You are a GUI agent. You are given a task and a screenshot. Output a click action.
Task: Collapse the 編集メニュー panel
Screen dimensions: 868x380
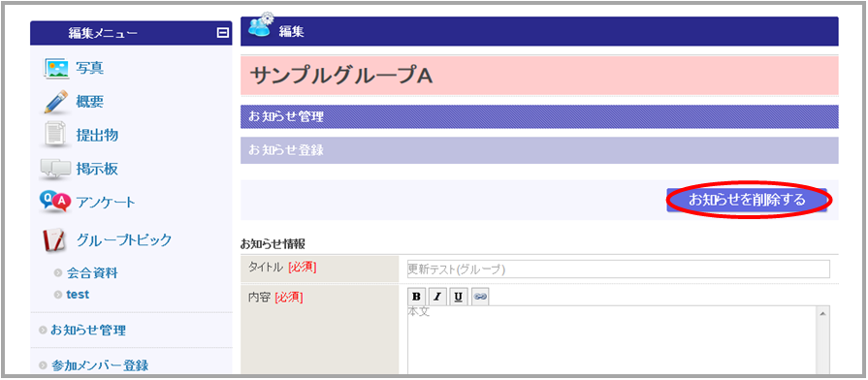(222, 33)
